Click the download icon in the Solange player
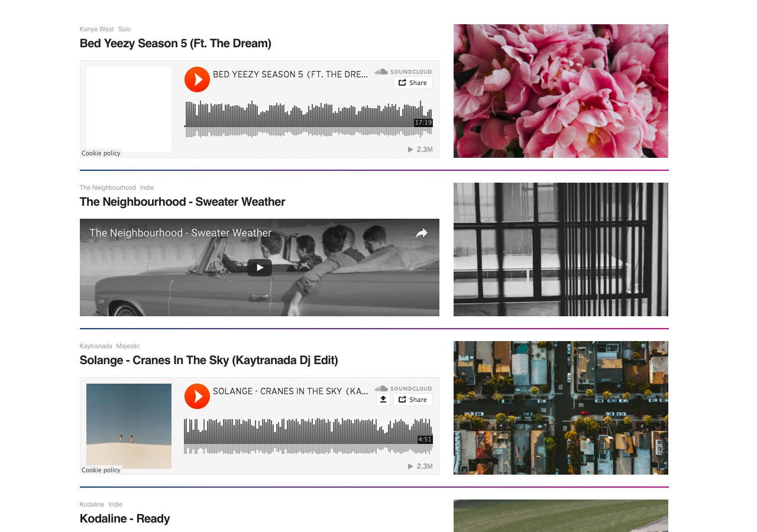The image size is (757, 532). click(383, 400)
